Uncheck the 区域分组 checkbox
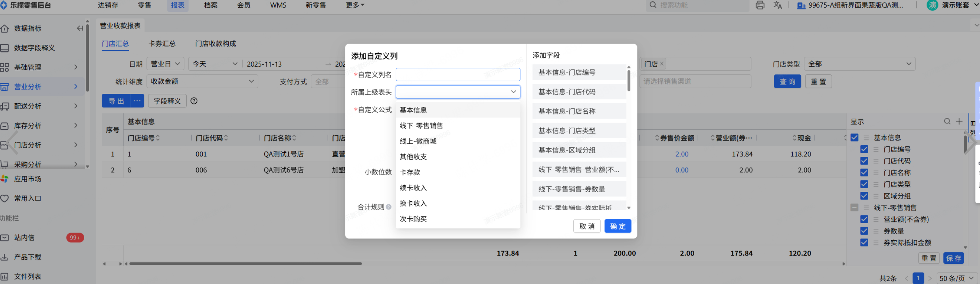980x284 pixels. pos(864,196)
